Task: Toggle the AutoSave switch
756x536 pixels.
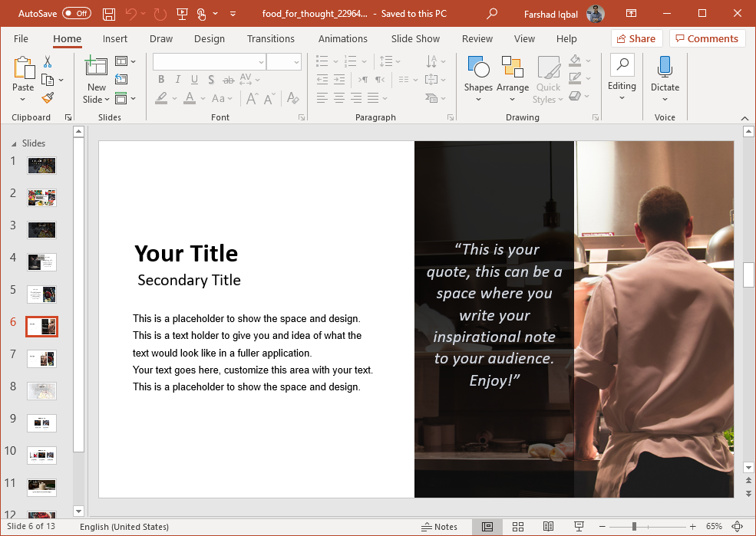Action: 77,14
